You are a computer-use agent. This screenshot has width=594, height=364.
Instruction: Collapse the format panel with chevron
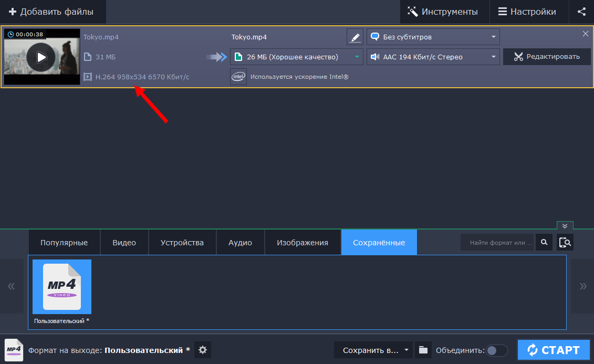point(565,226)
